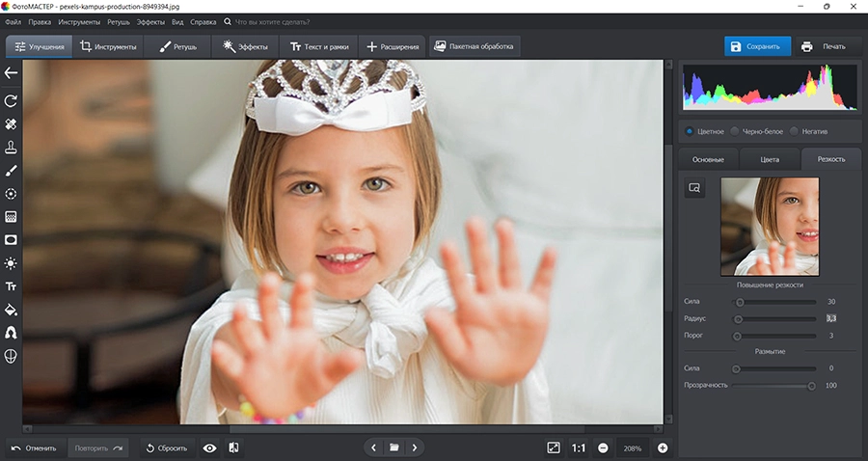
Task: Open the Правка menu
Action: pos(40,22)
